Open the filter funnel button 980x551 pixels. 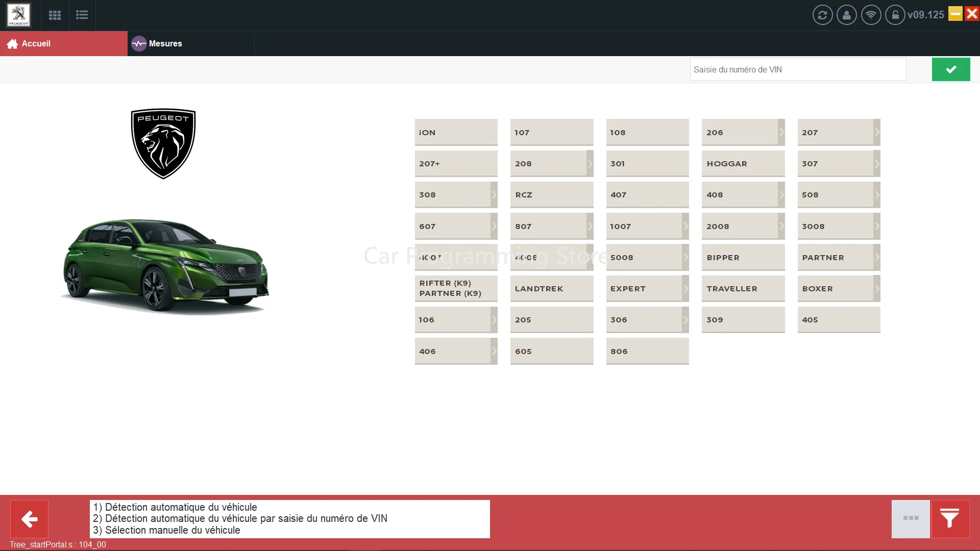(x=950, y=519)
